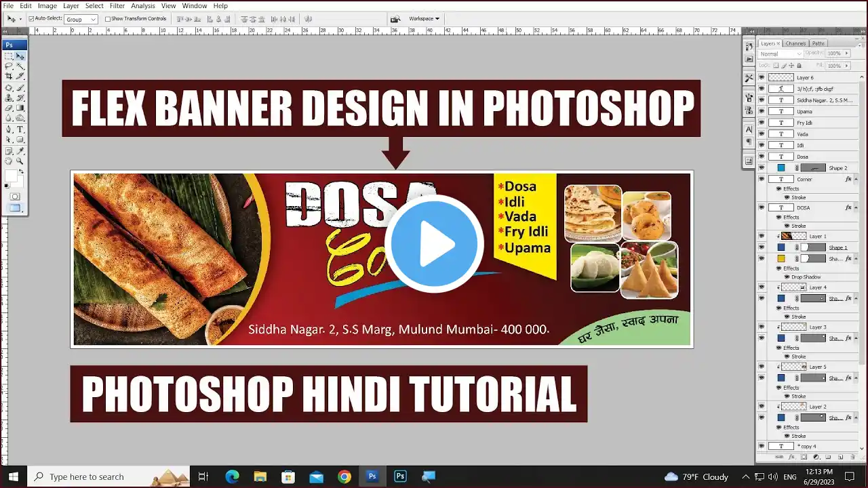Toggle visibility of the Dosa text layer
Screen dimensions: 868x488
click(761, 157)
